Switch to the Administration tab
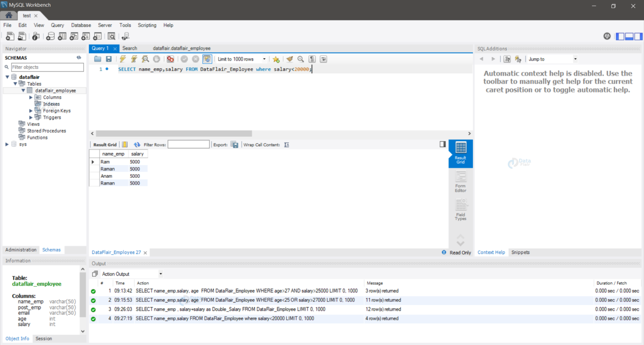644x345 pixels. click(21, 250)
